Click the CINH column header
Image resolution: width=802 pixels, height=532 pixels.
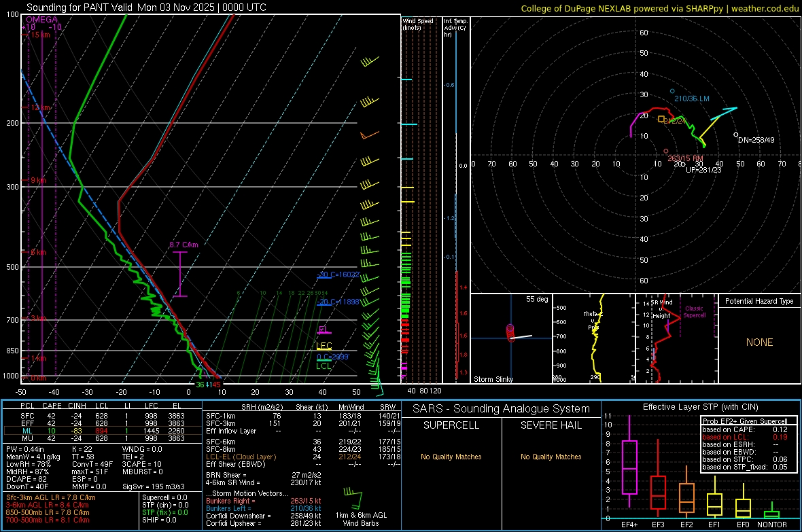pyautogui.click(x=77, y=406)
